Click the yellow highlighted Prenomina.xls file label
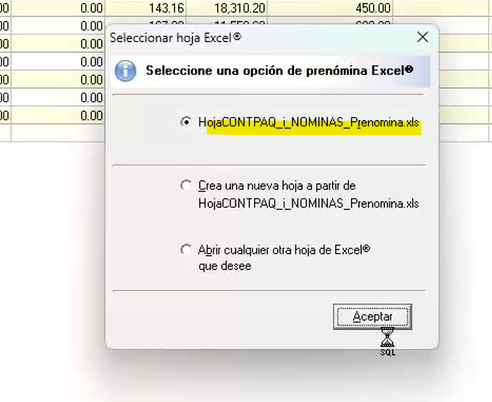Viewport: 492px width, 402px height. [x=309, y=123]
